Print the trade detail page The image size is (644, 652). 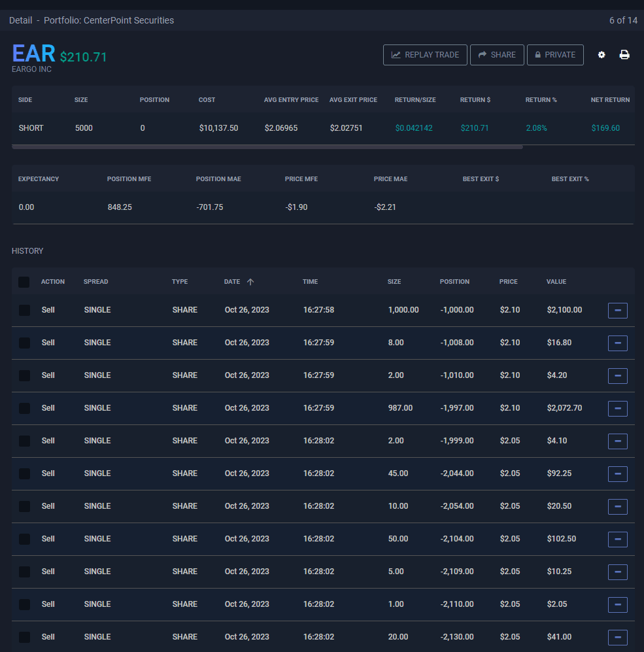point(624,55)
